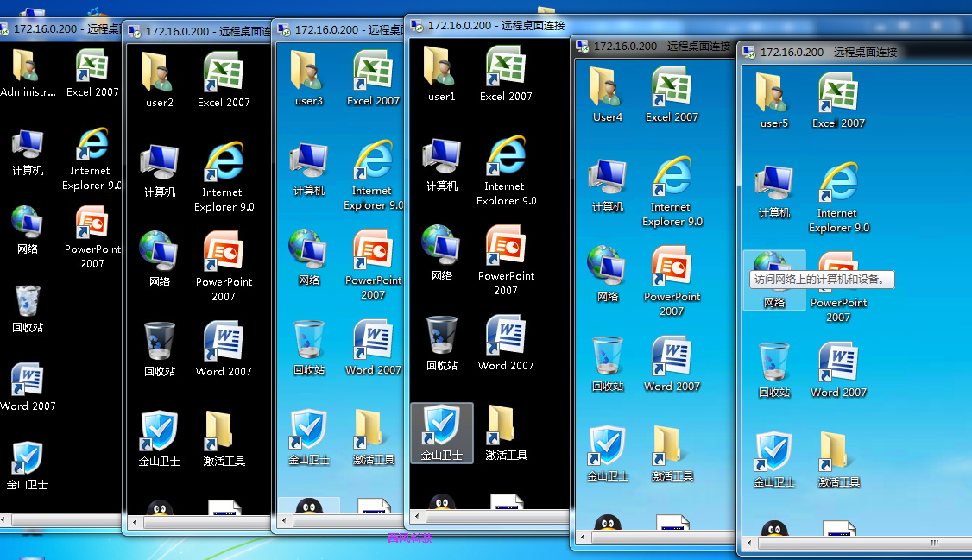Viewport: 972px width, 560px height.
Task: Open Excel 2007 in the Administrator window
Action: [92, 73]
